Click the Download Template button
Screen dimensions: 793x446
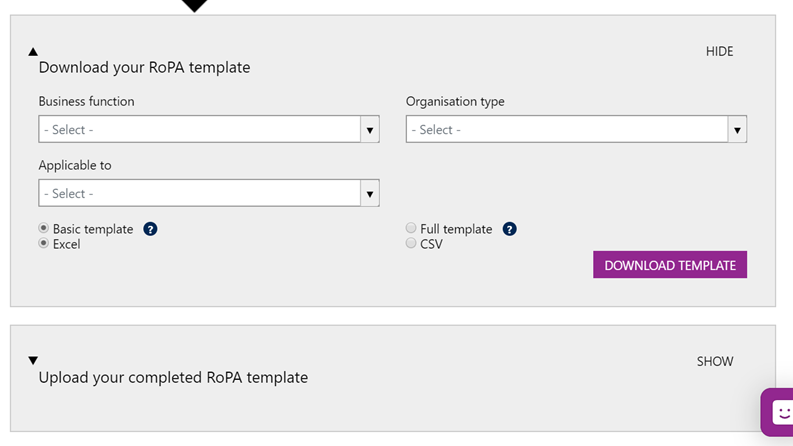(670, 264)
